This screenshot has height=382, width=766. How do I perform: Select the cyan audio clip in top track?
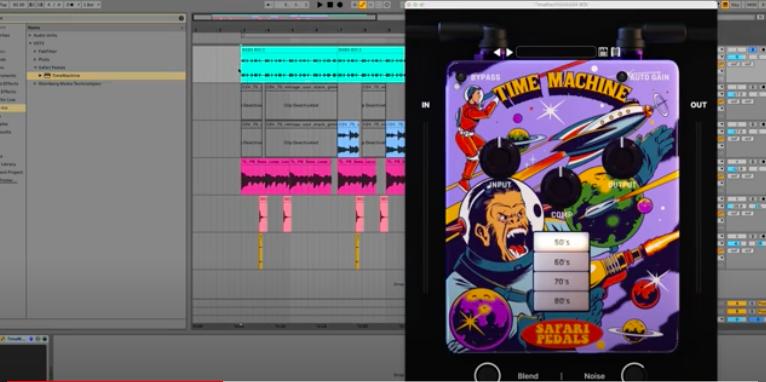[322, 64]
